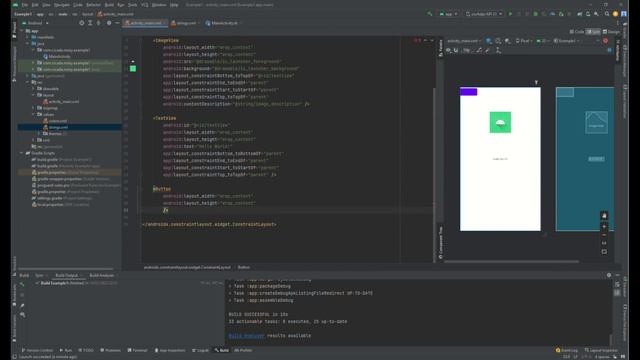This screenshot has height=360, width=640.
Task: Open the Build menu
Action: coord(109,5)
